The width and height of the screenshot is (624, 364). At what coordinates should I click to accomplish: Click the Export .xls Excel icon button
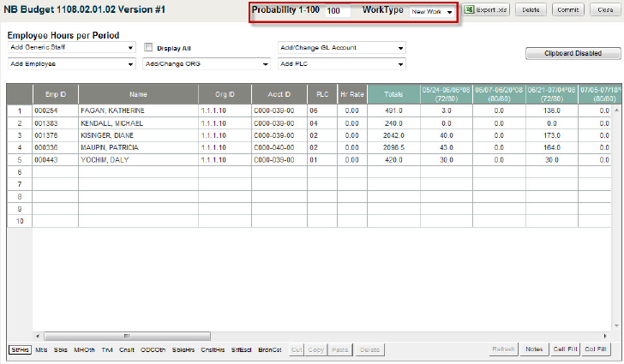[487, 10]
